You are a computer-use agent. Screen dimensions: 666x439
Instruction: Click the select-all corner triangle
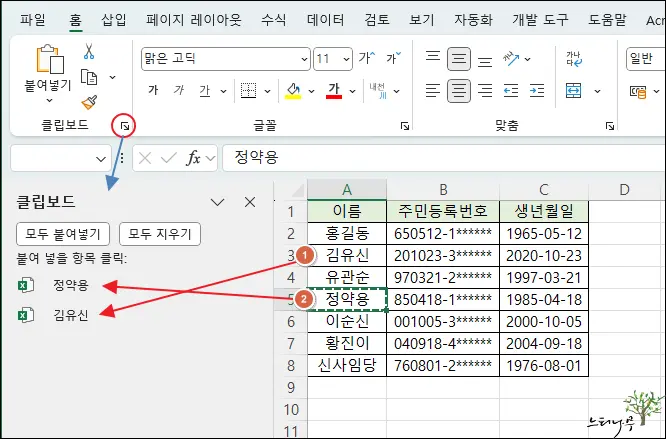(x=297, y=190)
